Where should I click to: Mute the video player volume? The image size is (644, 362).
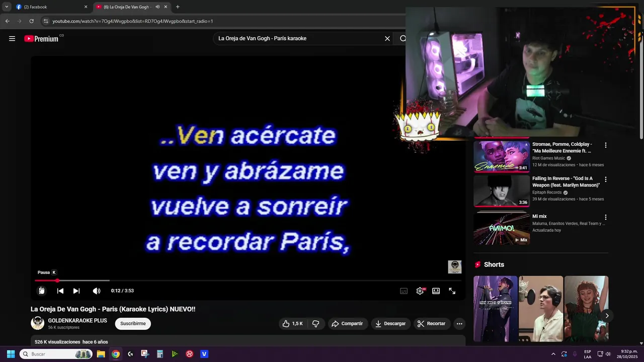(x=97, y=291)
